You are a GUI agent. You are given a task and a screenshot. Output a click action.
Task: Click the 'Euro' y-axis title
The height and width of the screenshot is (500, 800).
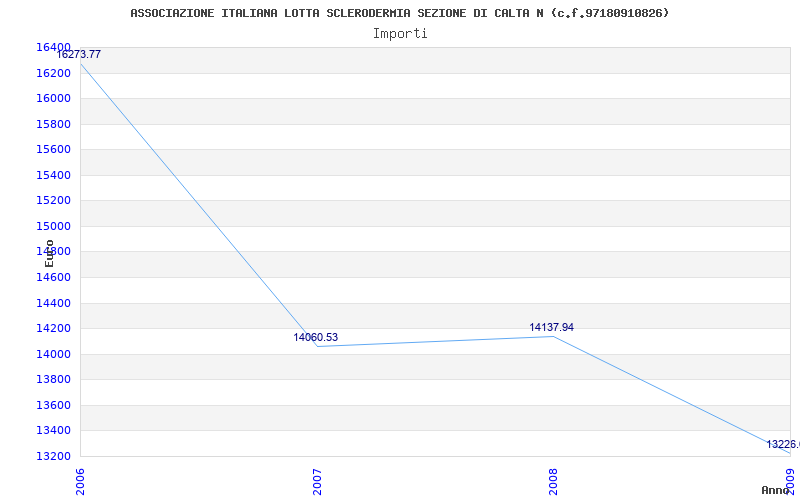tap(49, 253)
